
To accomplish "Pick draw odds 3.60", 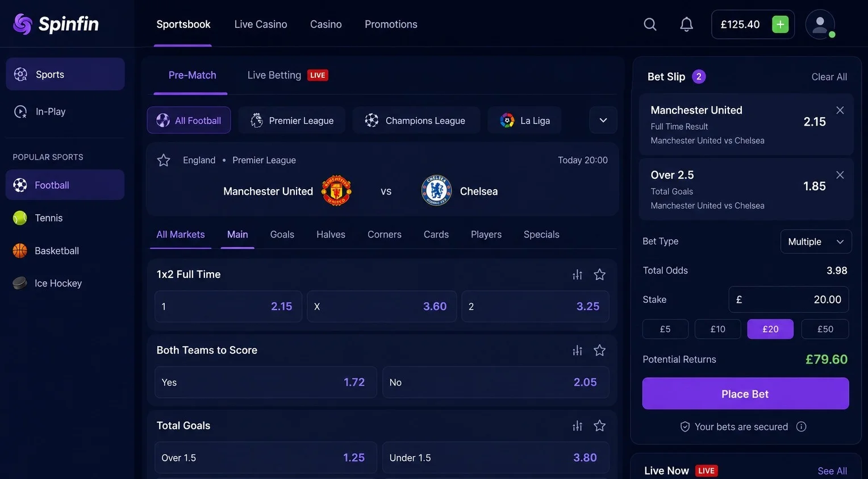I will coord(382,306).
